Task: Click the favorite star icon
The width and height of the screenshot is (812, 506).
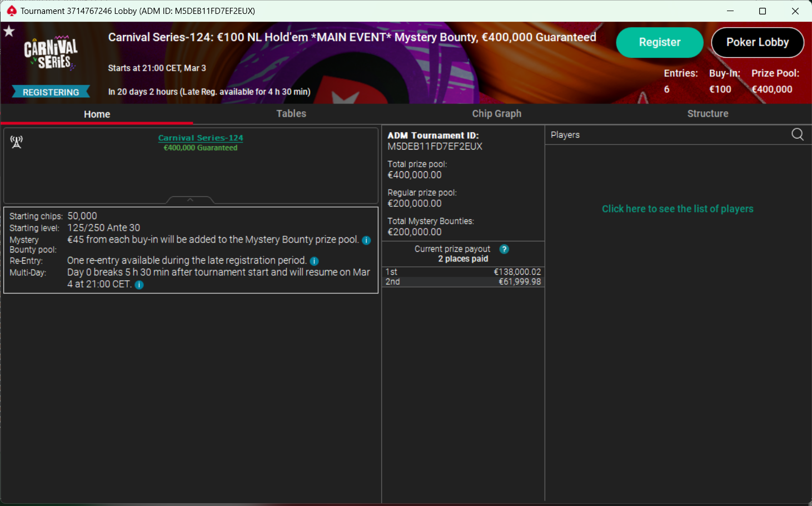Action: click(9, 31)
